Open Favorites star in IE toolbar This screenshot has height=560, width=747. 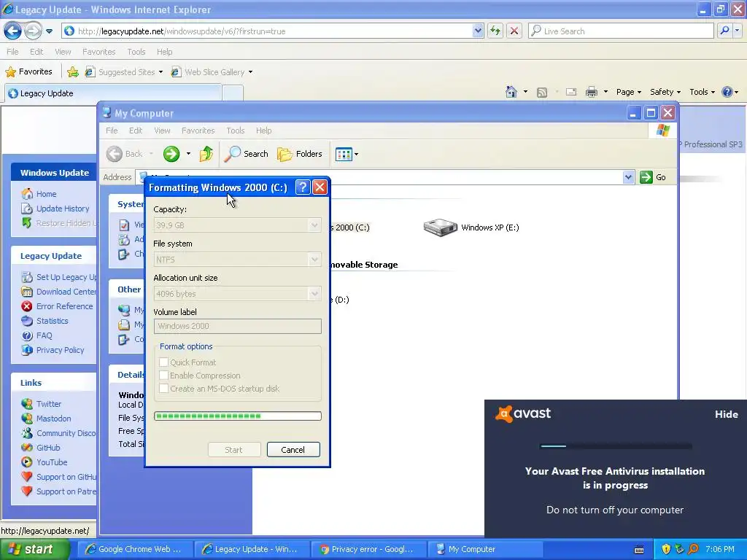point(28,72)
